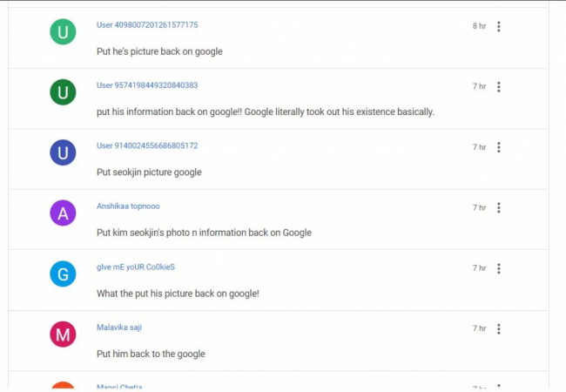
Task: Click the blue 'G' avatar icon
Action: coord(63,274)
